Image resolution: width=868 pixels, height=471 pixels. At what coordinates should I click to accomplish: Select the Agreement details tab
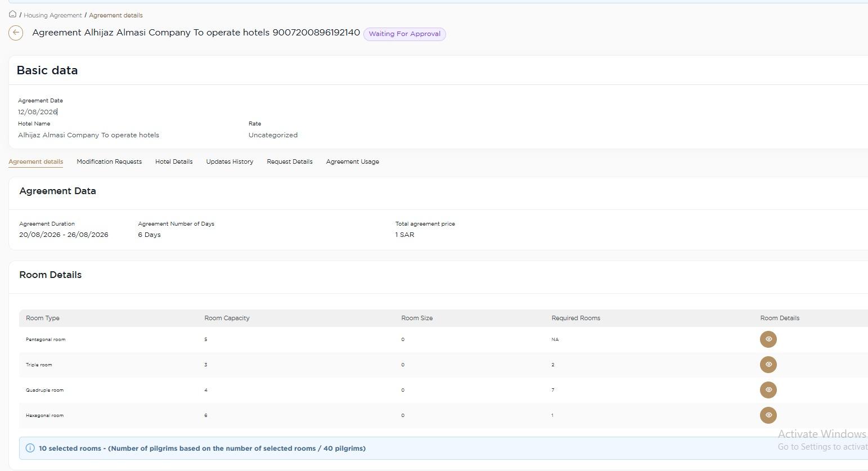pos(35,162)
